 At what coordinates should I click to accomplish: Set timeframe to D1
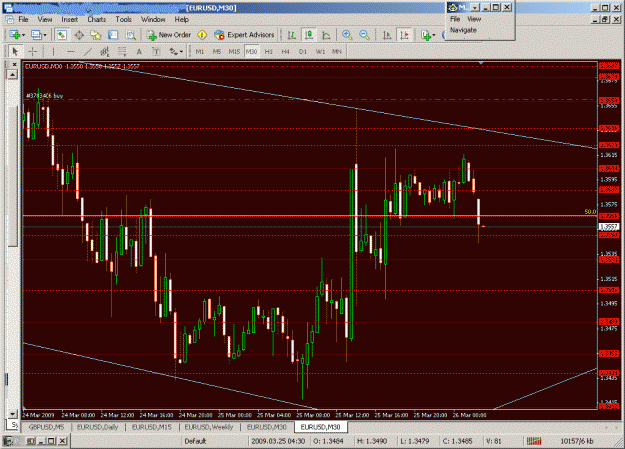pos(303,52)
